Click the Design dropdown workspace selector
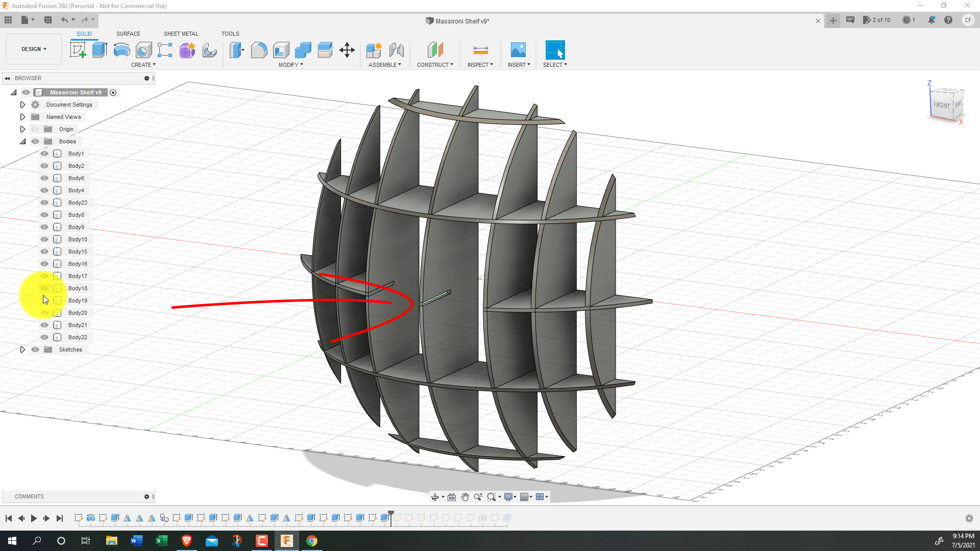The height and width of the screenshot is (551, 980). point(33,48)
